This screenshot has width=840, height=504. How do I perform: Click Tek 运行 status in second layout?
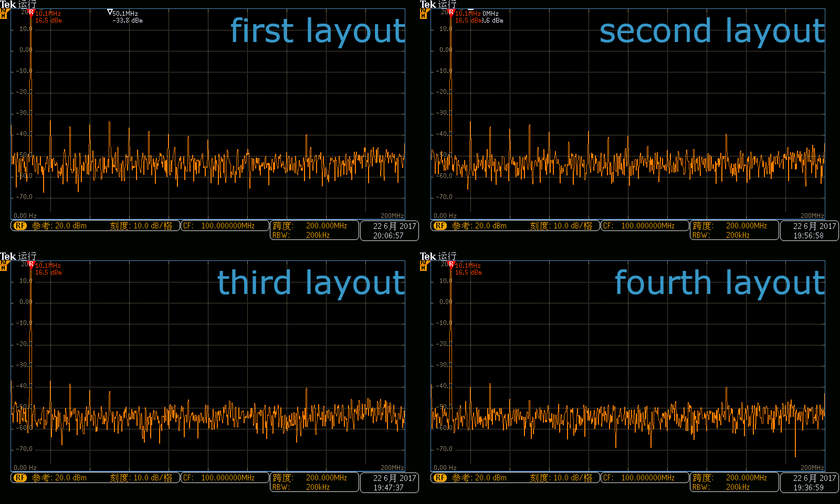point(438,5)
